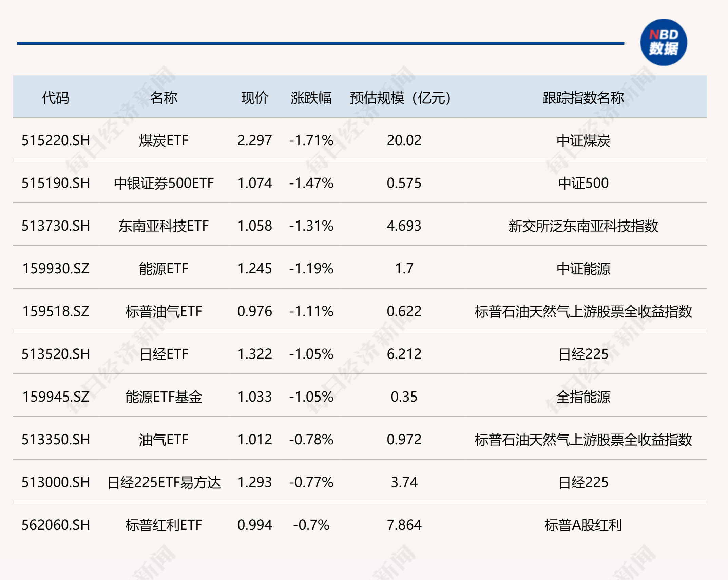Select code 159518.SZ
The image size is (728, 580).
[56, 311]
